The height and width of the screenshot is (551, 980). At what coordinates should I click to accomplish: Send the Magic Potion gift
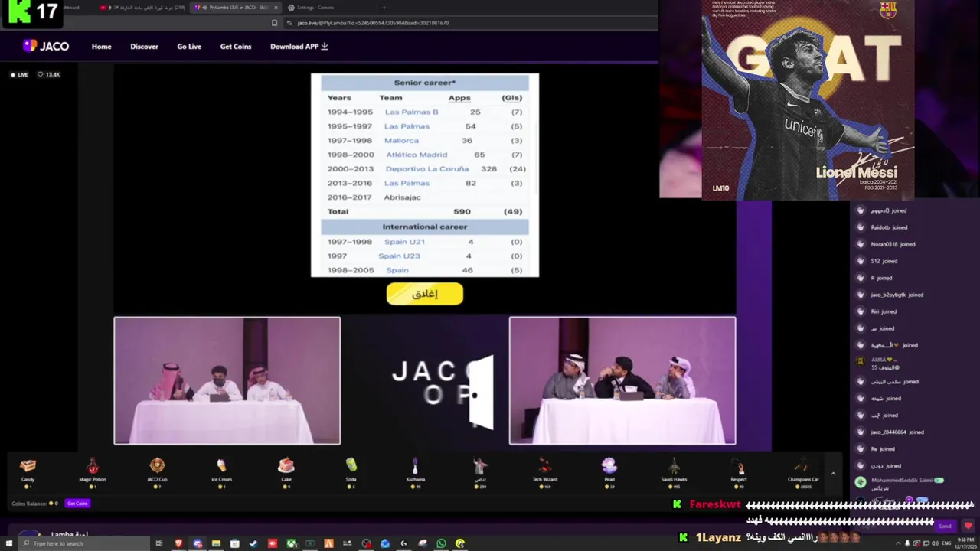[x=93, y=470]
